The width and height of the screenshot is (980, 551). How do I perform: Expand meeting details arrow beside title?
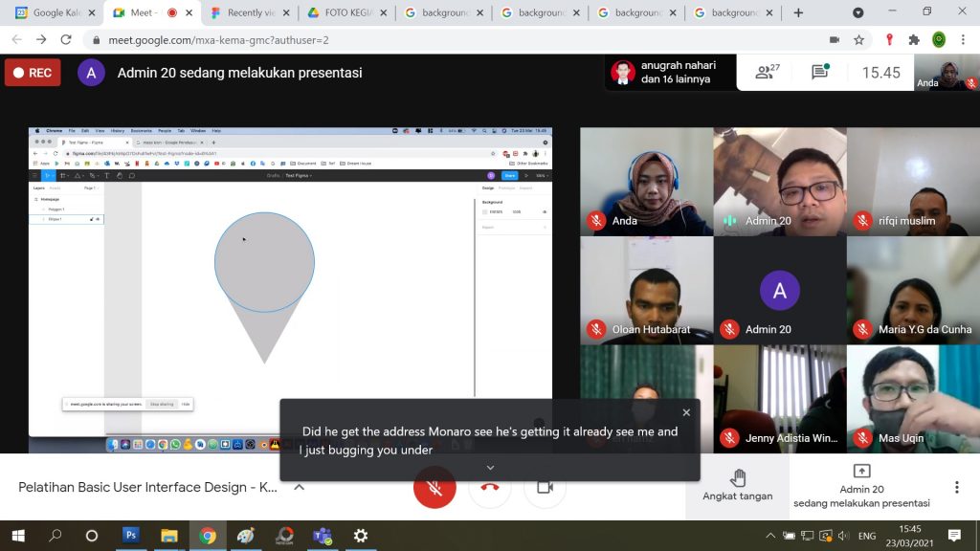pos(299,487)
